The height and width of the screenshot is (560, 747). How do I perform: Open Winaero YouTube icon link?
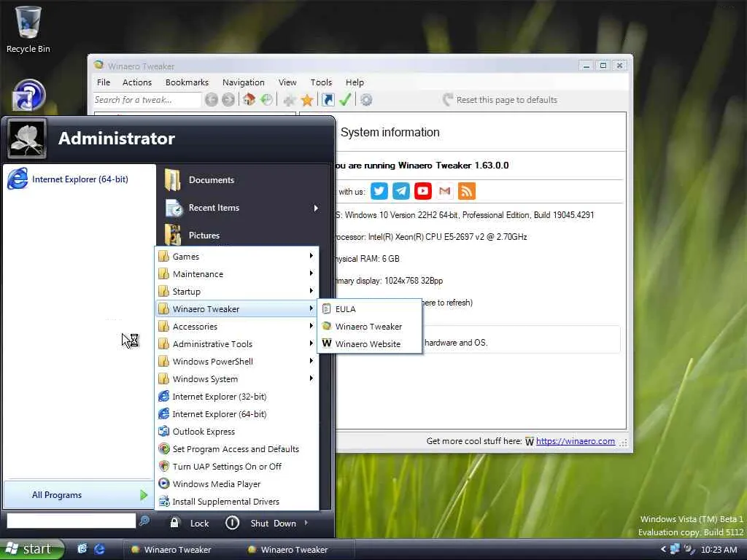click(423, 192)
